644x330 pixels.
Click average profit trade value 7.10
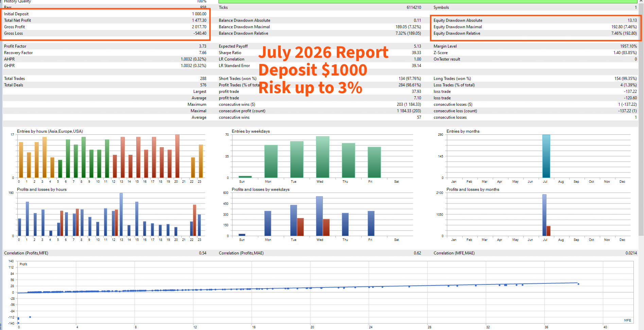point(417,98)
